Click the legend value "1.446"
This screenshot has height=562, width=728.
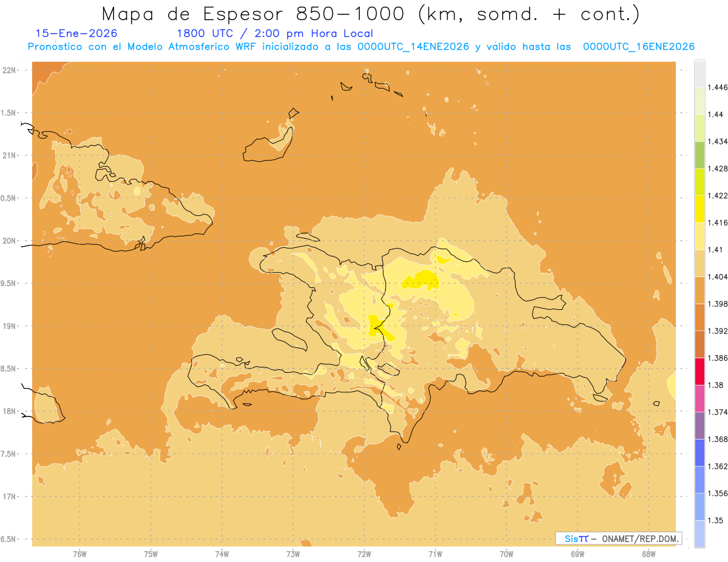click(x=717, y=87)
